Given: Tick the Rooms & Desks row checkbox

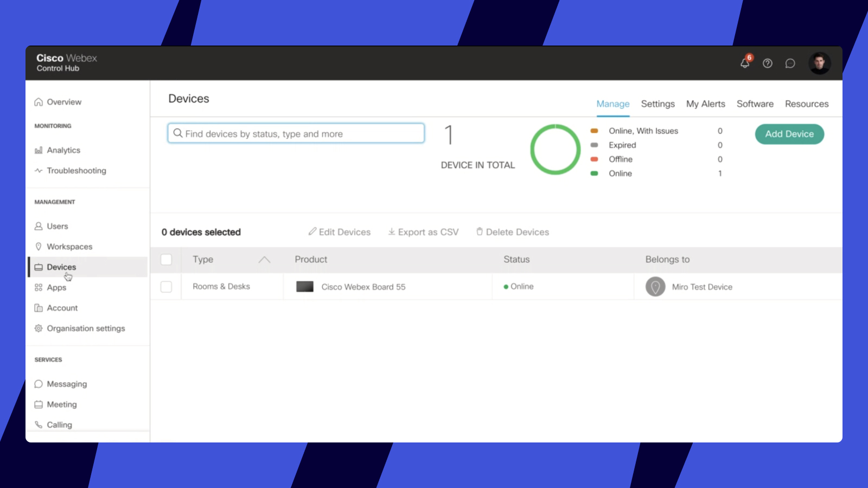Looking at the screenshot, I should coord(167,287).
